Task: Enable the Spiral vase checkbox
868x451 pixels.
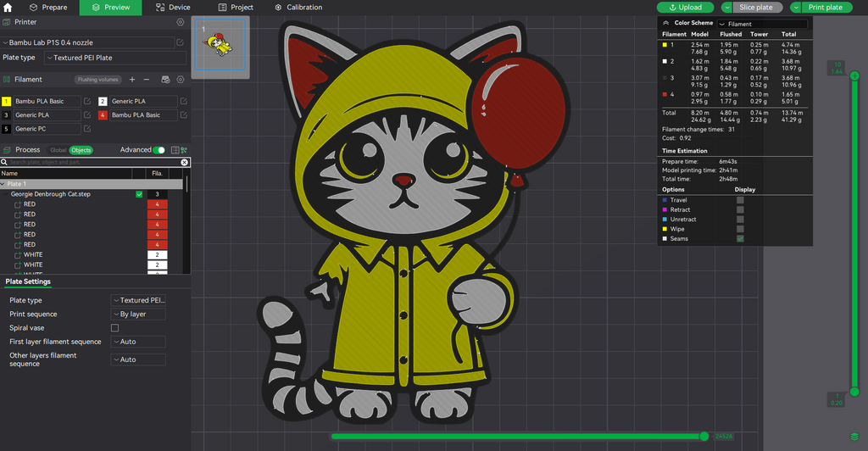Action: tap(114, 328)
